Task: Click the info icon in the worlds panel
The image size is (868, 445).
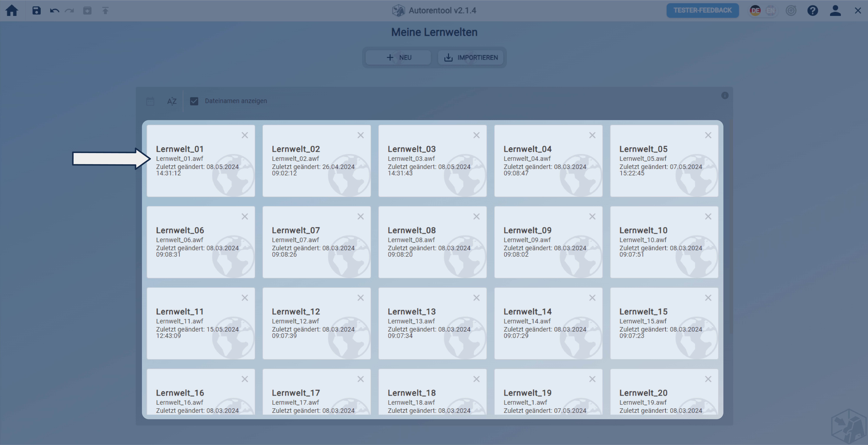Action: (x=725, y=96)
